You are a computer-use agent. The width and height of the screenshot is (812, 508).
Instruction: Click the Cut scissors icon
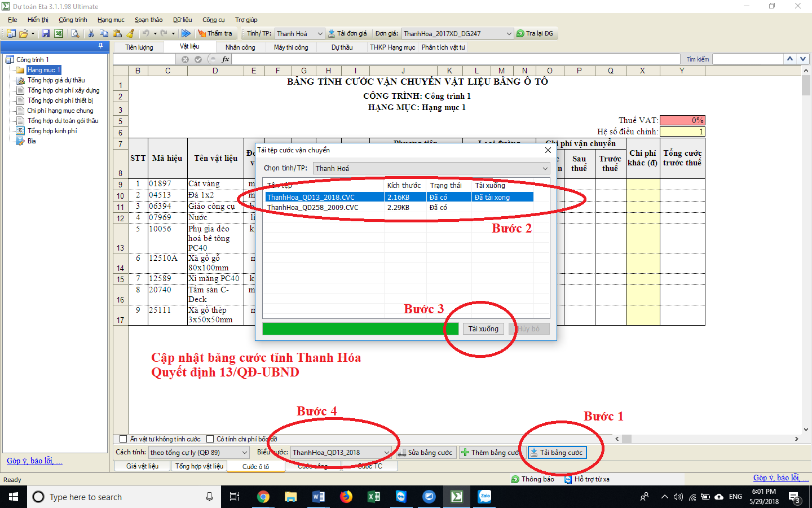tap(91, 34)
